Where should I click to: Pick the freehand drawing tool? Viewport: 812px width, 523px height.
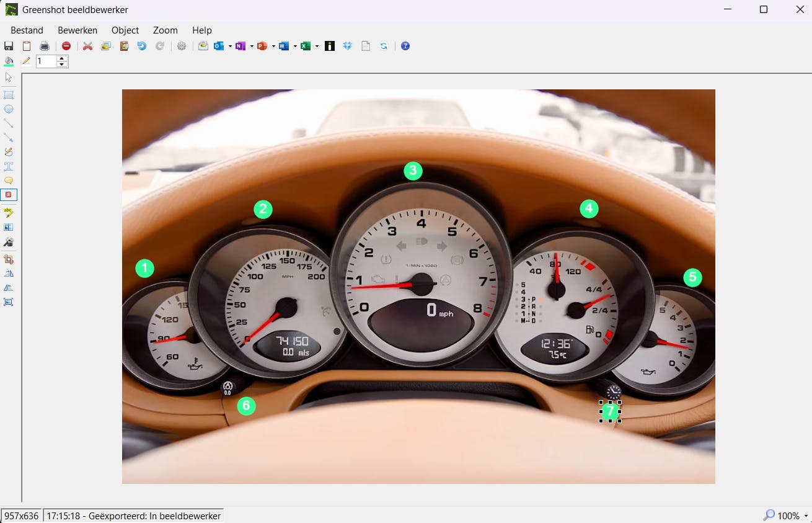9,152
